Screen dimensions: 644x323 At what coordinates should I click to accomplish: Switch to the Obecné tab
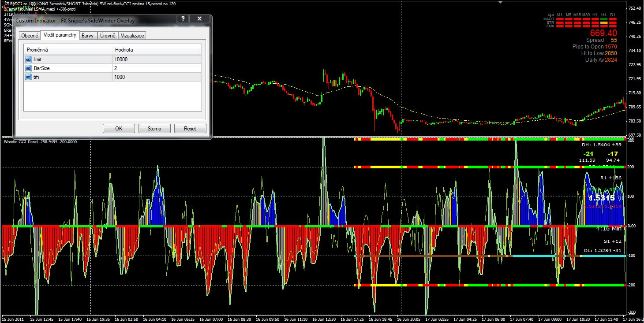click(30, 36)
